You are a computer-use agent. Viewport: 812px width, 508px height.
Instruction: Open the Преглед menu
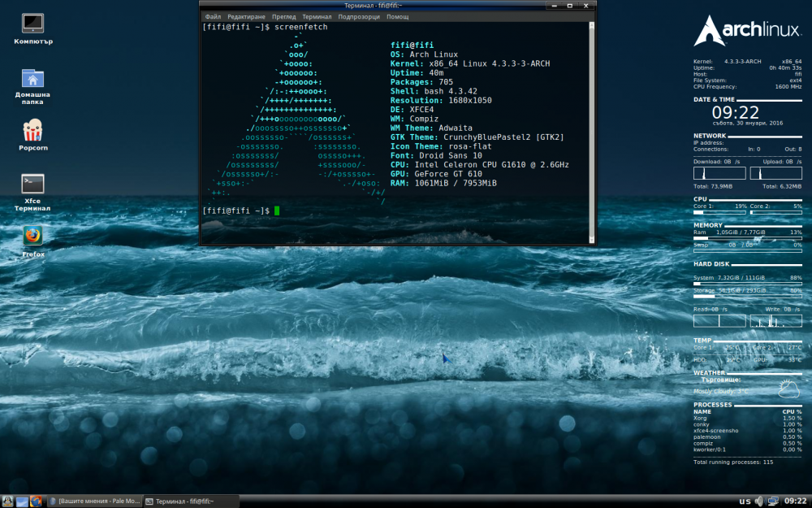pos(283,16)
